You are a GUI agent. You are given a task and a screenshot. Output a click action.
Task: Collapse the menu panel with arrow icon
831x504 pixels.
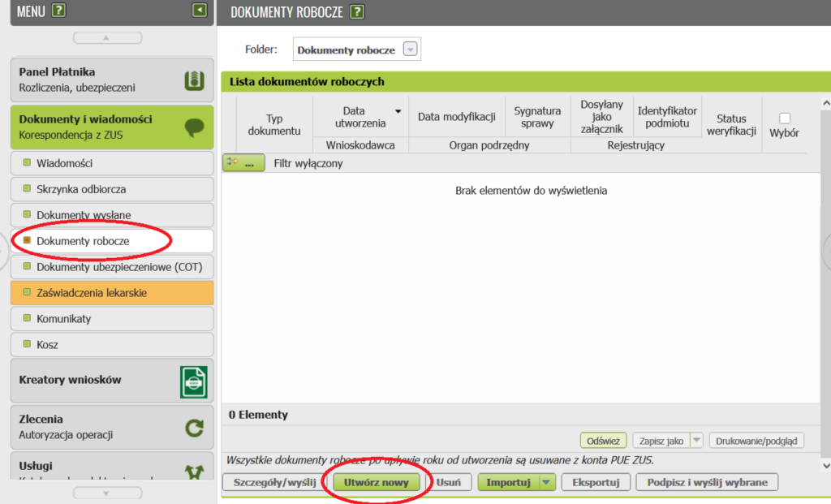(x=200, y=11)
